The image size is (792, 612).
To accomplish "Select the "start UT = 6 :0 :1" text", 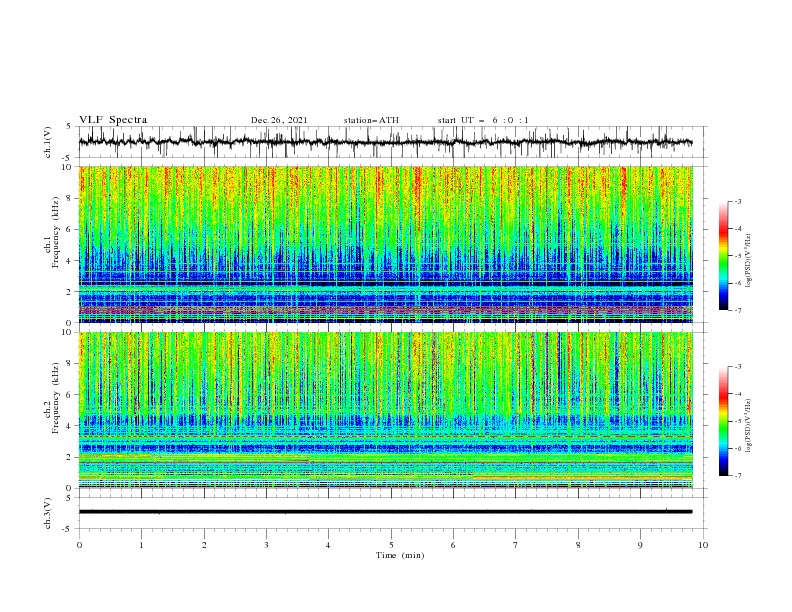I will (483, 120).
